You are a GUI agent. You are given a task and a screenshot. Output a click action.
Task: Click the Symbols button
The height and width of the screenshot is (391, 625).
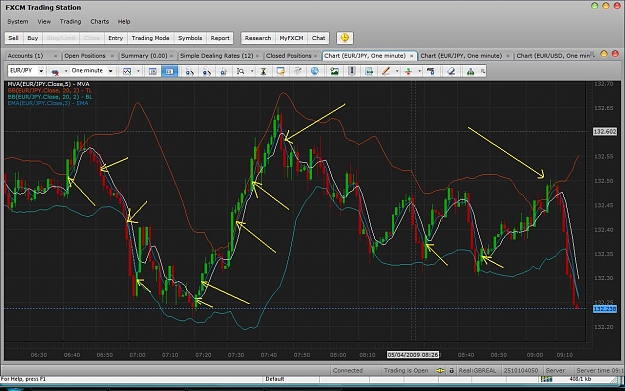click(190, 38)
